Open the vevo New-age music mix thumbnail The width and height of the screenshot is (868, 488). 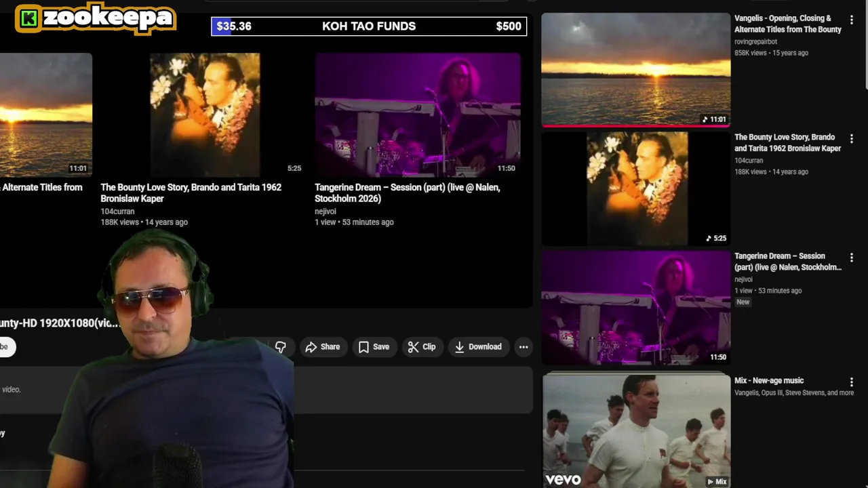(x=636, y=430)
